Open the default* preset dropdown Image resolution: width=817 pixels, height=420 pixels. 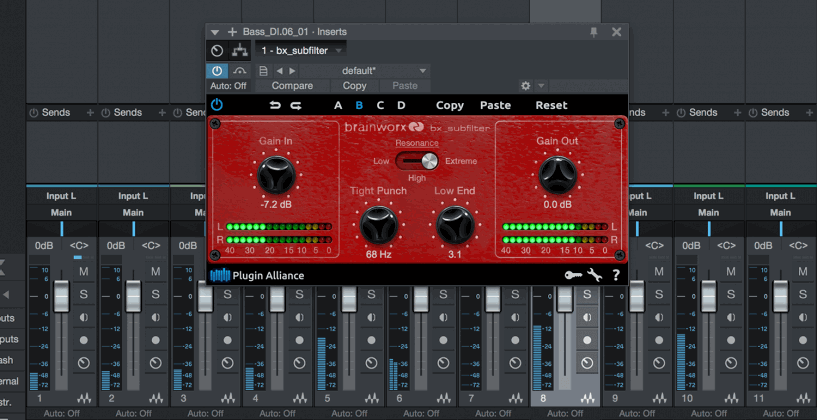pyautogui.click(x=365, y=71)
